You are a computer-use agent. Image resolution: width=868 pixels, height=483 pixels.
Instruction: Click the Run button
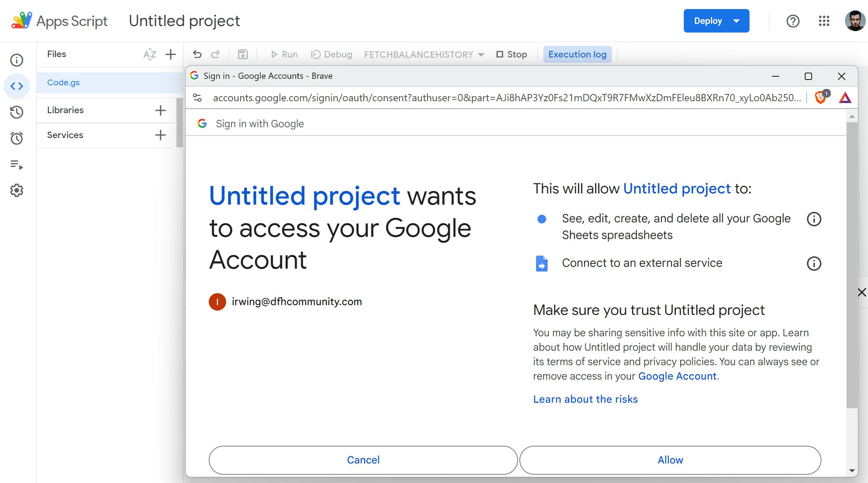click(284, 54)
